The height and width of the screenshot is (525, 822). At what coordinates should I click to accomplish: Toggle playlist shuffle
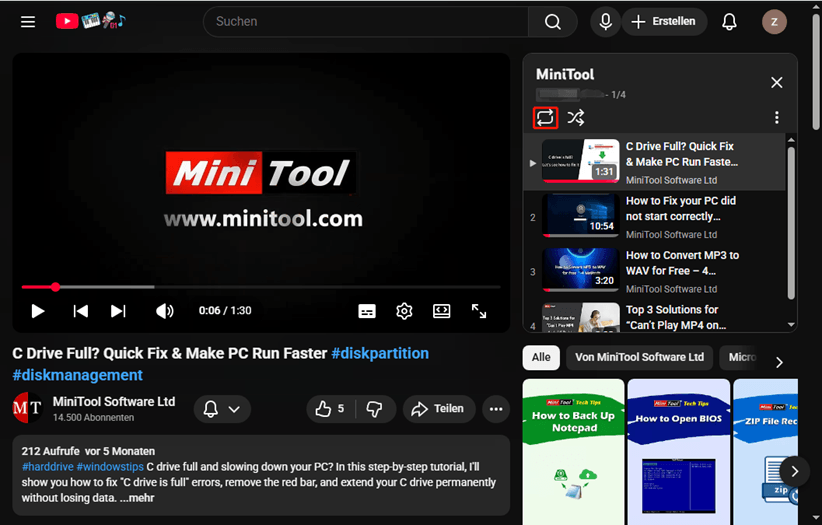tap(576, 117)
